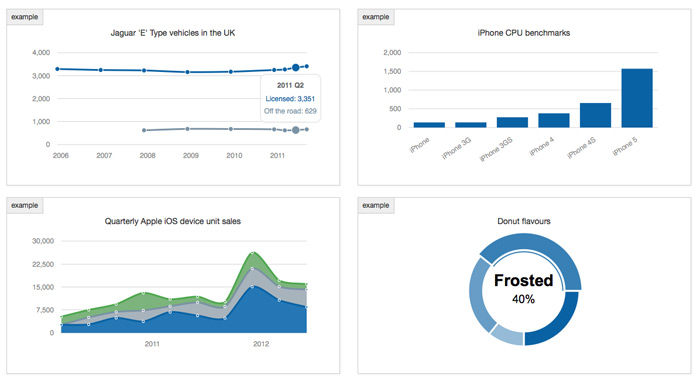Click the 'example' tab above iPhone CPU benchmarks

(375, 17)
